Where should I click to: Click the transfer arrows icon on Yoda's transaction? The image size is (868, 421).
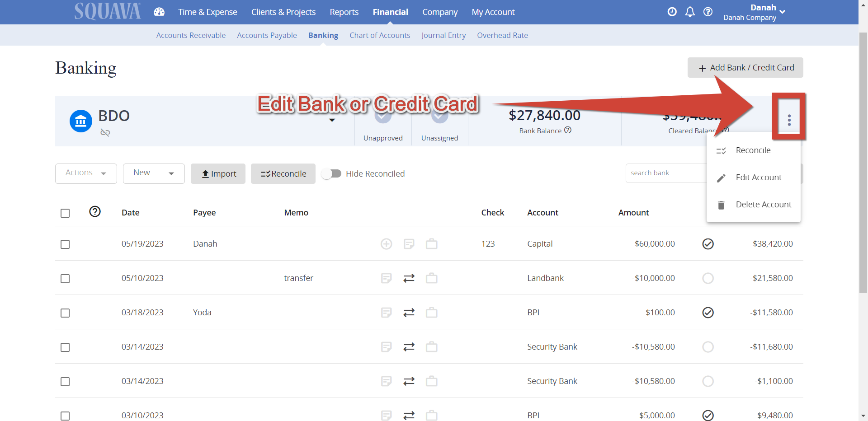click(x=409, y=312)
